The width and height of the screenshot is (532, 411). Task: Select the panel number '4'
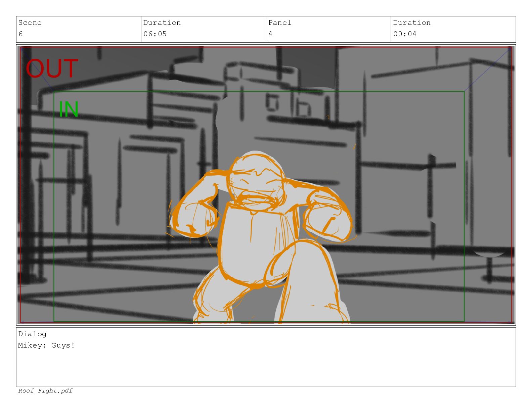[x=270, y=34]
